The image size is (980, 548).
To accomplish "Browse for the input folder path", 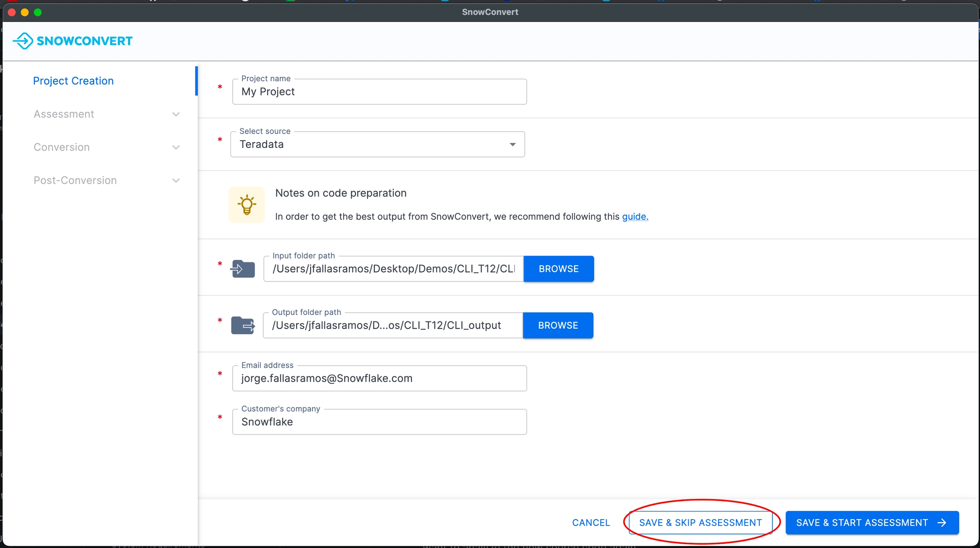I will 558,269.
